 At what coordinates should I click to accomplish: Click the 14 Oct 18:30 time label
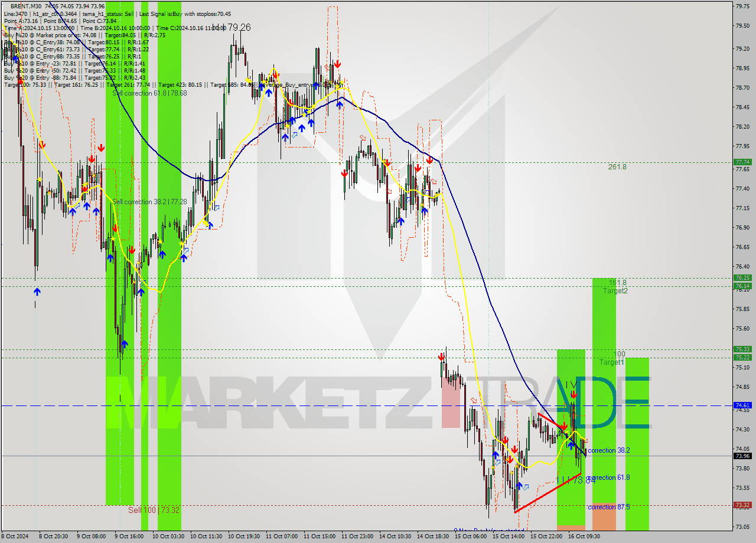pos(433,537)
